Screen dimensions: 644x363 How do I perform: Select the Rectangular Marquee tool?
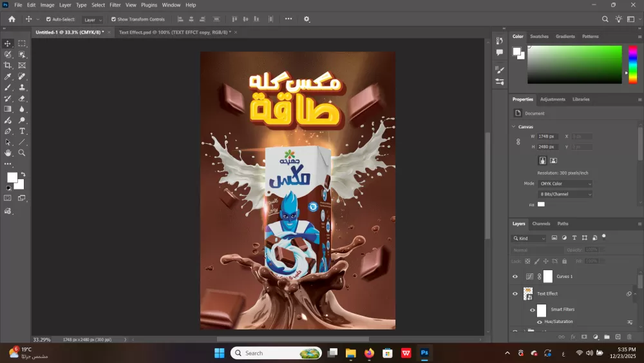point(22,44)
